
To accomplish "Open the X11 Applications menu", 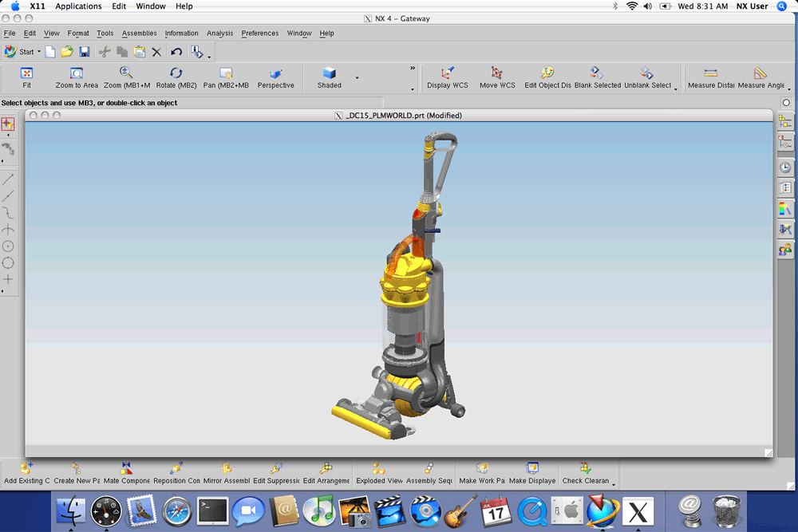I will click(78, 6).
